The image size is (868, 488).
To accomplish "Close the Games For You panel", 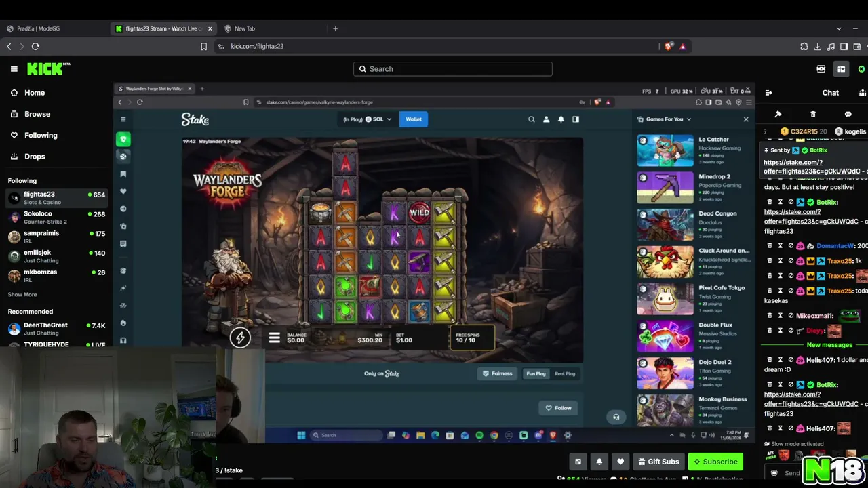I will point(746,119).
